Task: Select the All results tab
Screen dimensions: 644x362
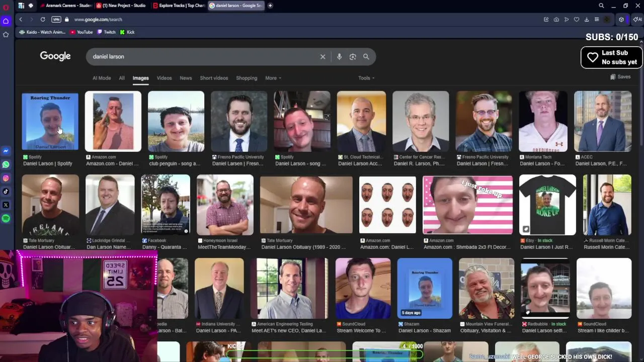Action: 122,78
